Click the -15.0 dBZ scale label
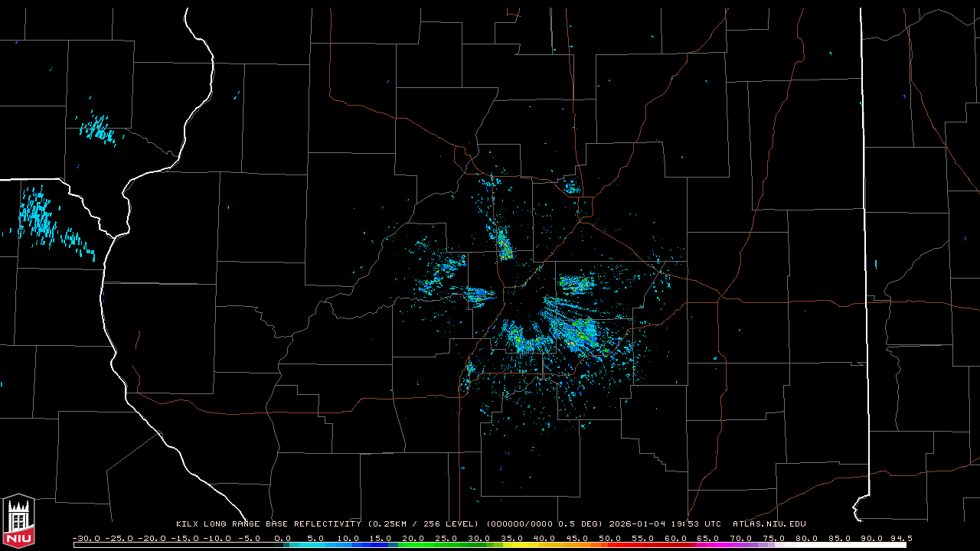The image size is (980, 551). point(184,538)
